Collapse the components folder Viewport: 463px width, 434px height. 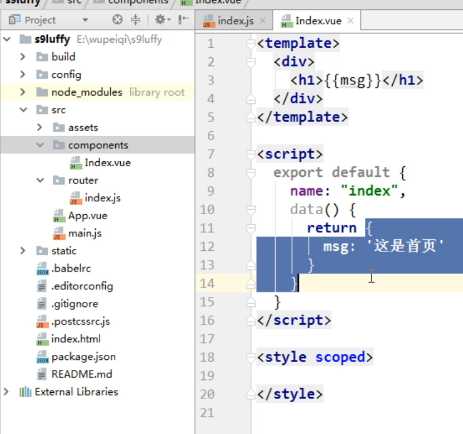40,145
